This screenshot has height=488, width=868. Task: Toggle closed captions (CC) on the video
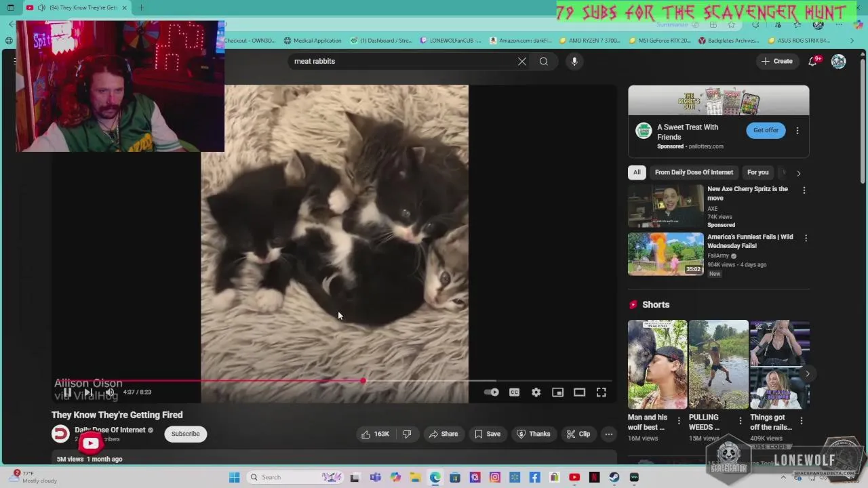point(514,392)
